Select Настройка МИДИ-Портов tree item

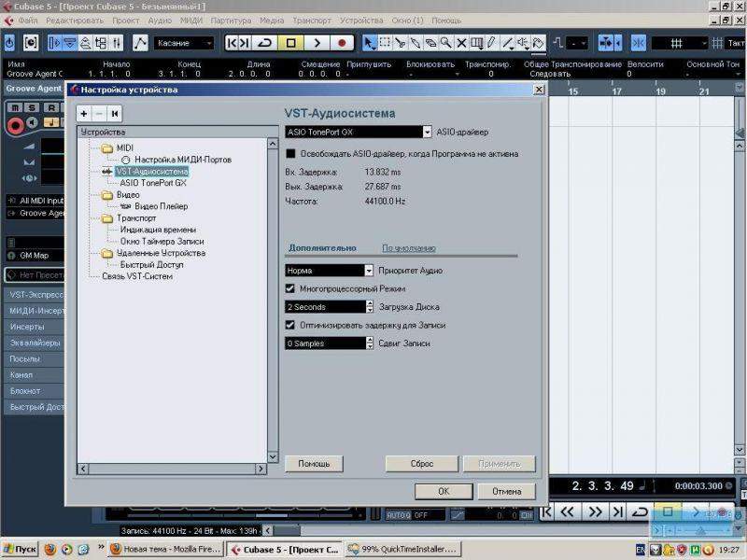[x=183, y=160]
